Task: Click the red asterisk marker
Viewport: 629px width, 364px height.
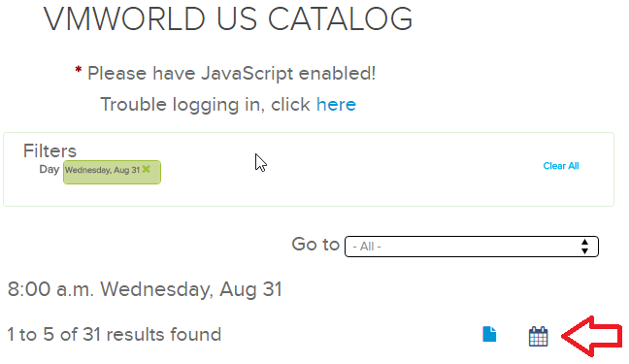Action: (79, 71)
